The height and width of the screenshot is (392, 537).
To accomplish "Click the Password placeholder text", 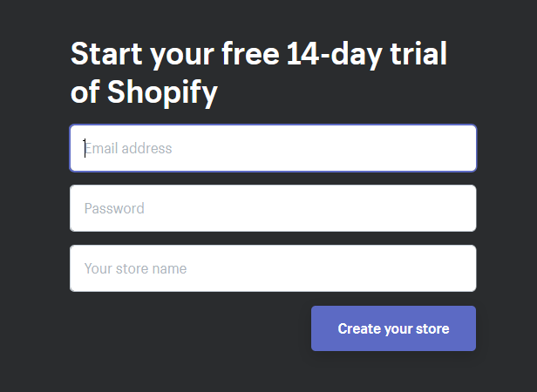I will pos(114,208).
